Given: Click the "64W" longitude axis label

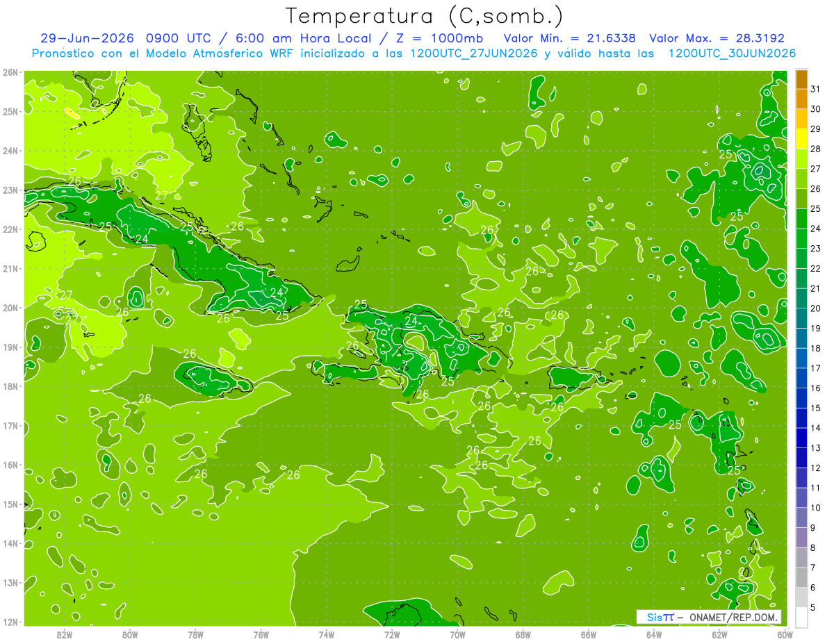Looking at the screenshot, I should (x=654, y=634).
